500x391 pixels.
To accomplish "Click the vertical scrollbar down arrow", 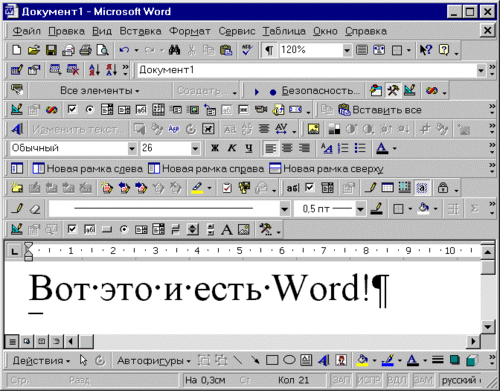I will click(488, 326).
